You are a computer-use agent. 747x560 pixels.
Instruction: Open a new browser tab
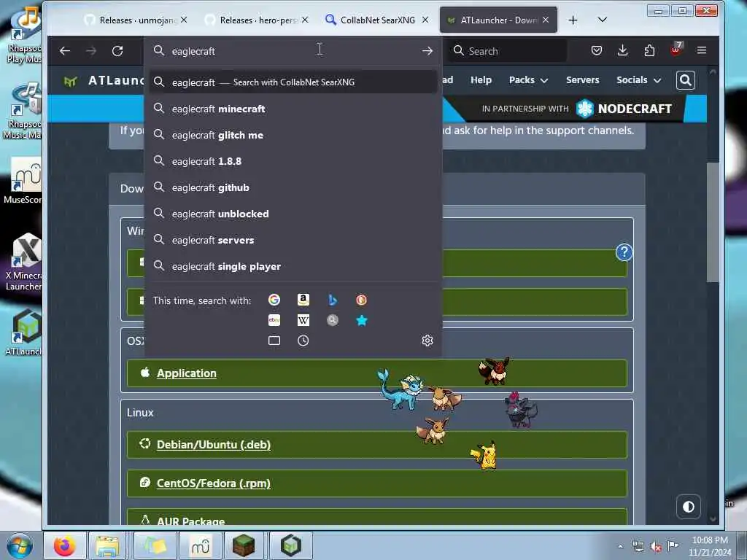tap(573, 20)
